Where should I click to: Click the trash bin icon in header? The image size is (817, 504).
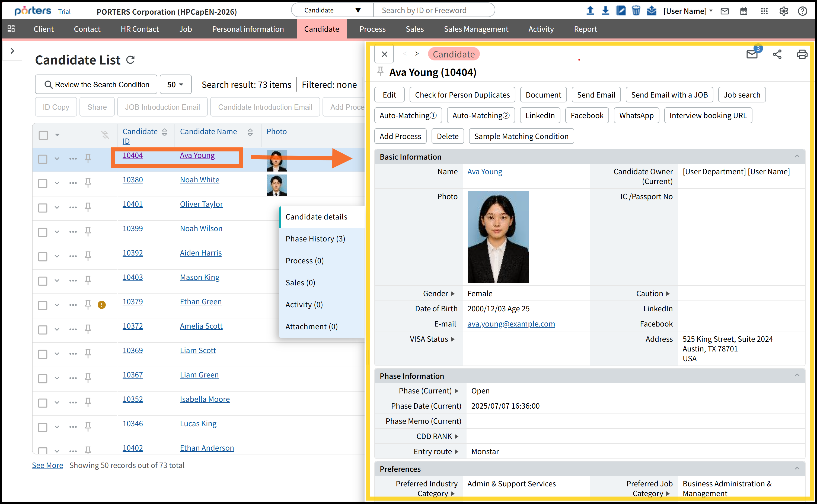pos(636,11)
